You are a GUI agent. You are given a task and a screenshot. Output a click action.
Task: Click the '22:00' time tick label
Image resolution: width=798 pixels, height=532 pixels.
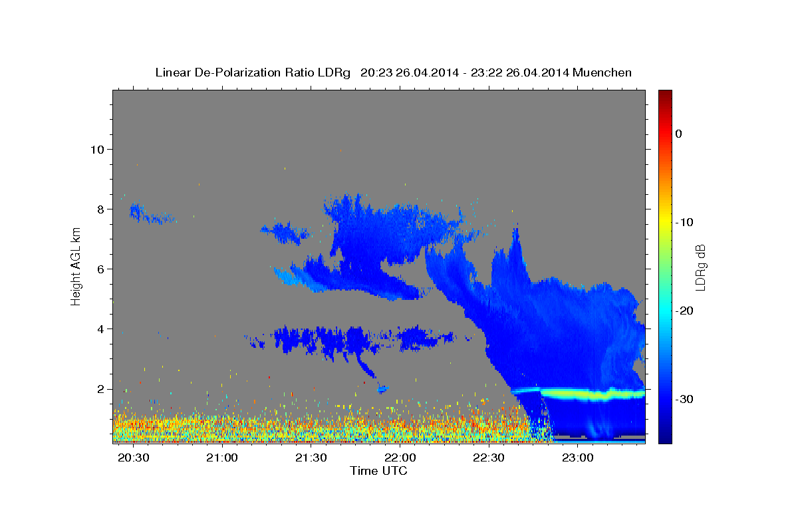(400, 458)
